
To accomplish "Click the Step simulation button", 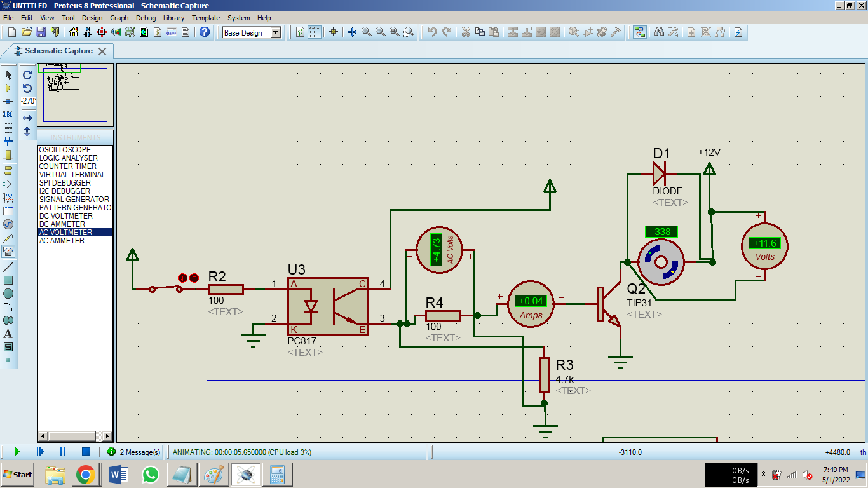I will [40, 452].
